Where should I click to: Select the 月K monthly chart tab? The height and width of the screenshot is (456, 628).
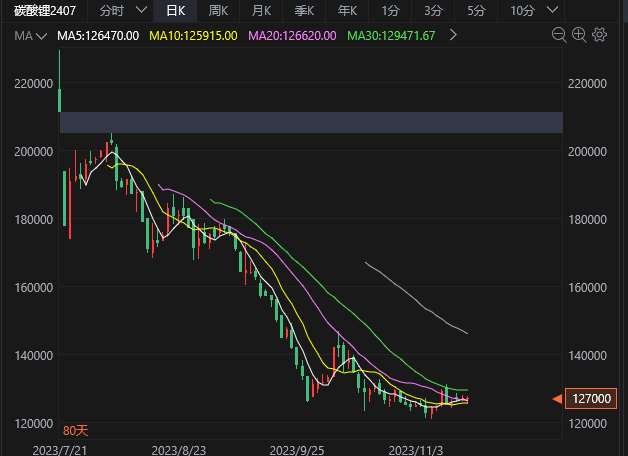click(261, 10)
